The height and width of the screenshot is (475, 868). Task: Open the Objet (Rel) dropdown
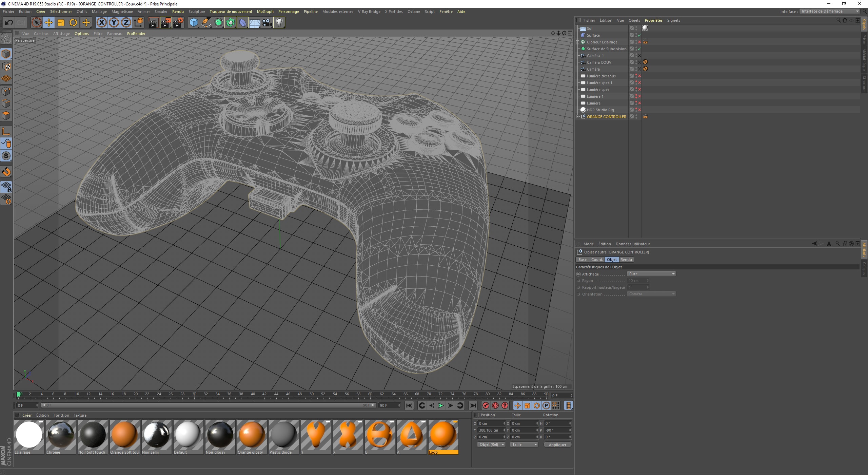click(491, 444)
